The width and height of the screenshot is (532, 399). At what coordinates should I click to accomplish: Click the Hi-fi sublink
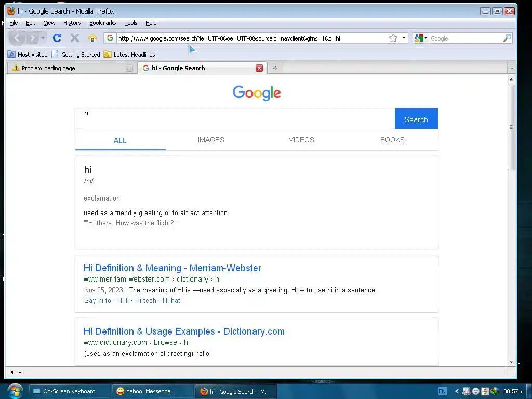(x=123, y=301)
